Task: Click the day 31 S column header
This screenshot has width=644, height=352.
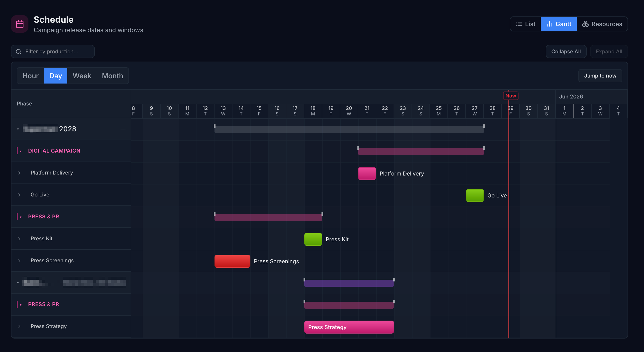Action: click(546, 111)
